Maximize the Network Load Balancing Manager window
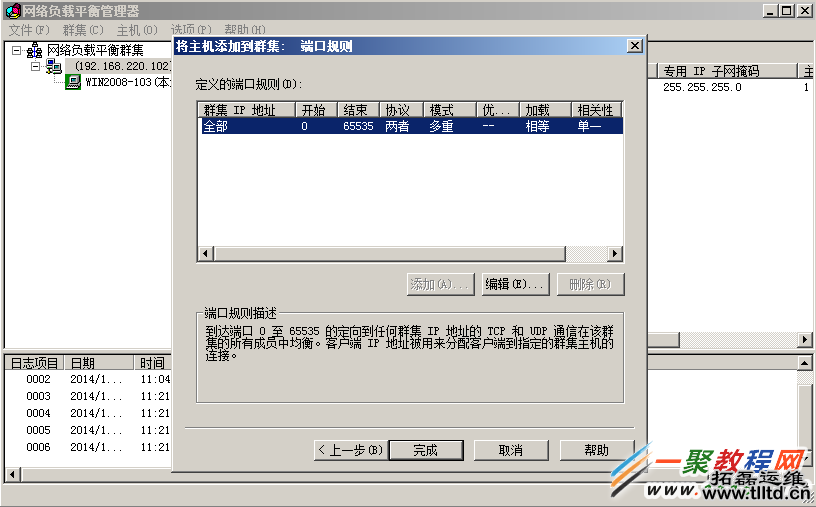816x507 pixels. click(x=787, y=11)
